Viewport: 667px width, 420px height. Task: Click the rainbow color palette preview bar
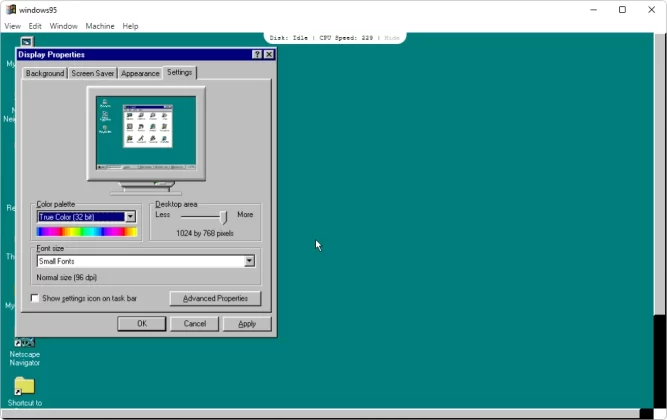[87, 231]
